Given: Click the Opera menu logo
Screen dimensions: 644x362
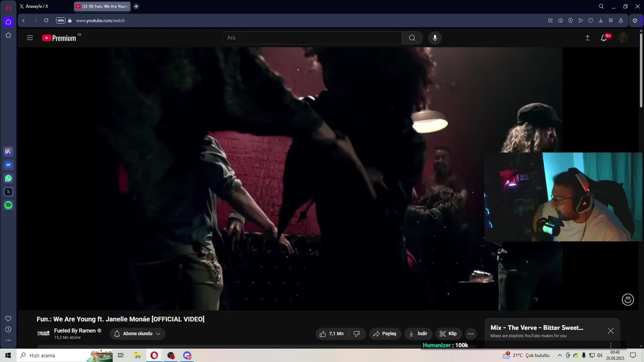Looking at the screenshot, I should click(x=8, y=8).
